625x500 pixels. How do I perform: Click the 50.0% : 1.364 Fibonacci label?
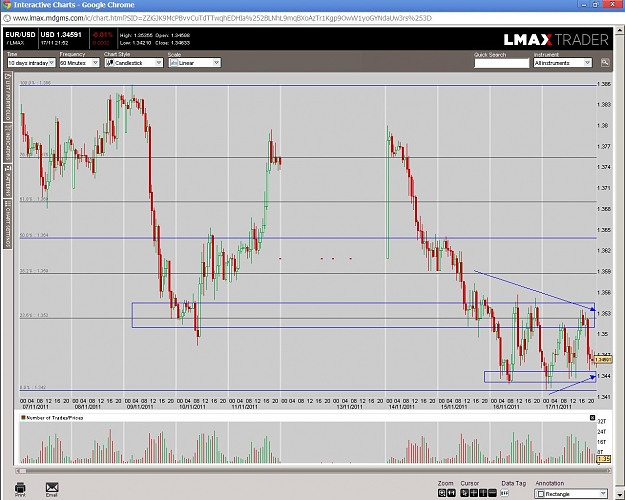(34, 235)
